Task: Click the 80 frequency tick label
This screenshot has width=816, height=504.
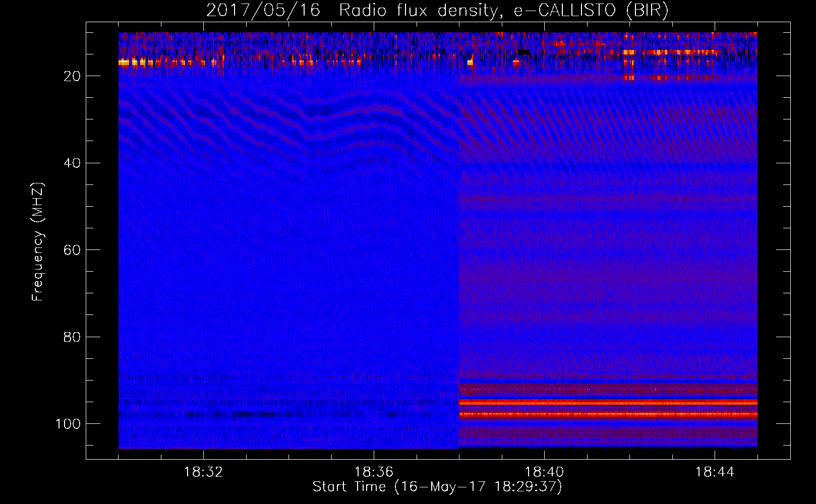Action: pyautogui.click(x=72, y=337)
